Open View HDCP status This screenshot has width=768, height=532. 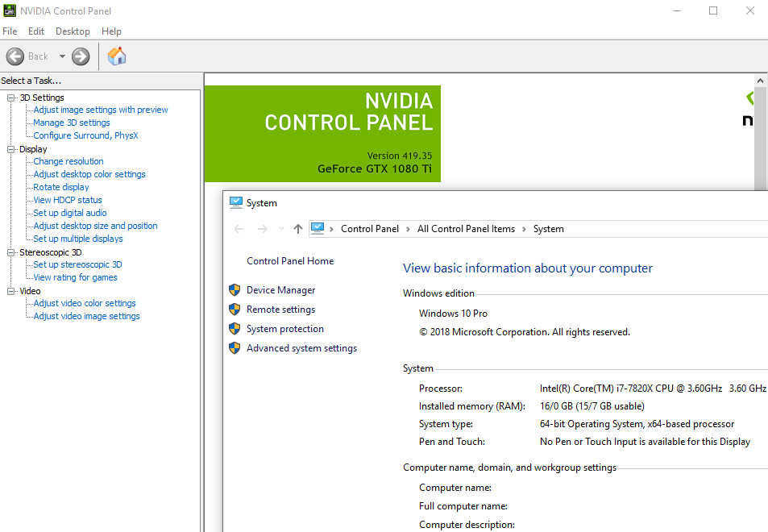tap(68, 200)
